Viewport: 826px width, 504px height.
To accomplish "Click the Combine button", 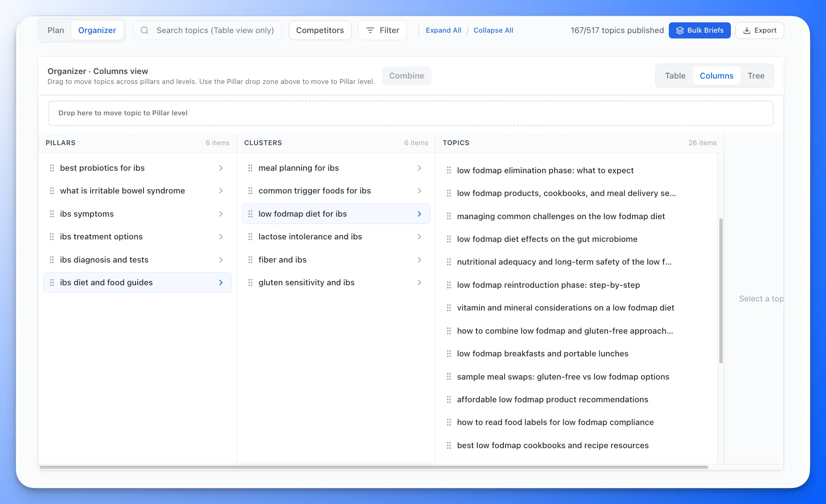I will coord(406,76).
